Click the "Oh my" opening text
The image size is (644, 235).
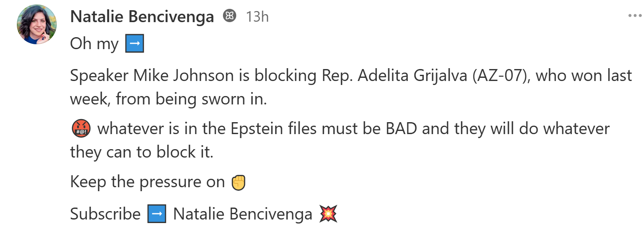click(94, 44)
